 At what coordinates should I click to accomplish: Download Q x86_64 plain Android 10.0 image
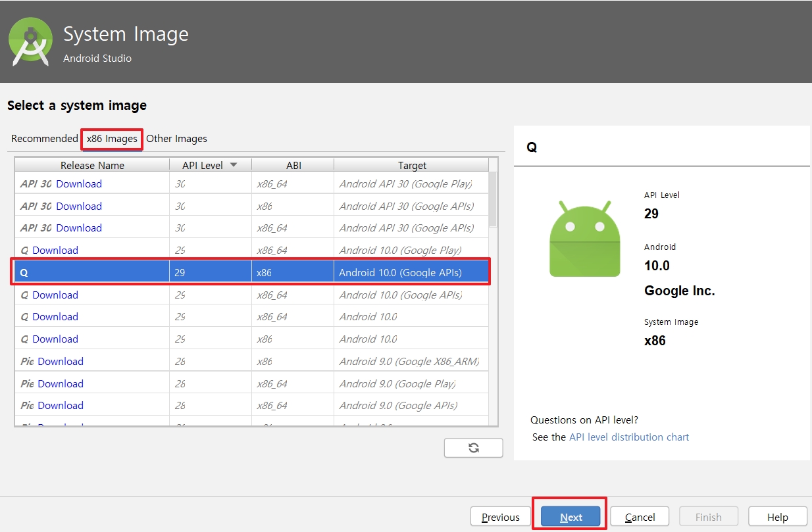click(55, 317)
